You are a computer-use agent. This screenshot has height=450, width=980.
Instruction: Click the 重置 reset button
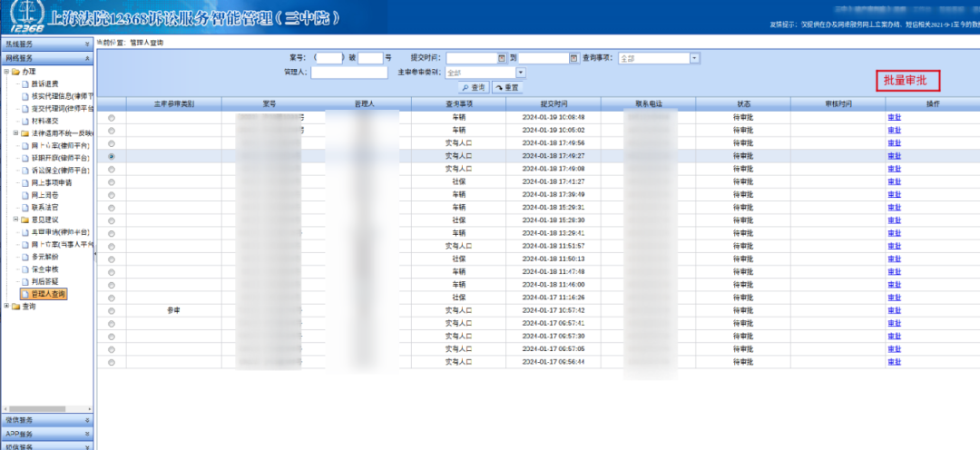507,87
